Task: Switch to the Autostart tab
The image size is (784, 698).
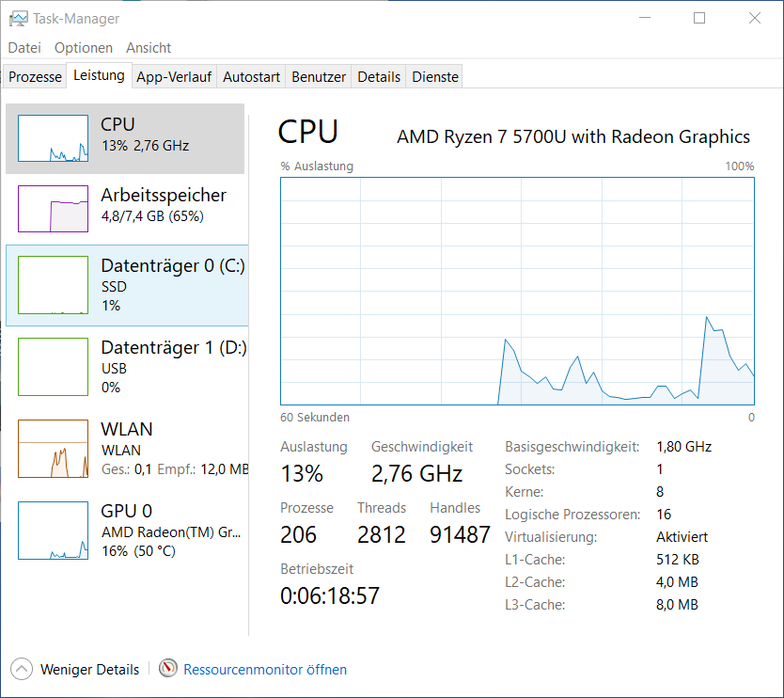Action: click(252, 77)
